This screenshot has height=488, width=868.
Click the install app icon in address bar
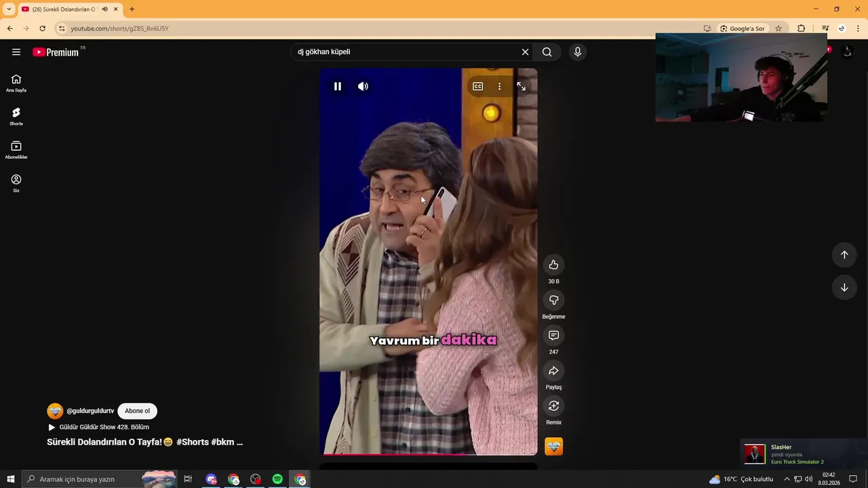pos(707,28)
